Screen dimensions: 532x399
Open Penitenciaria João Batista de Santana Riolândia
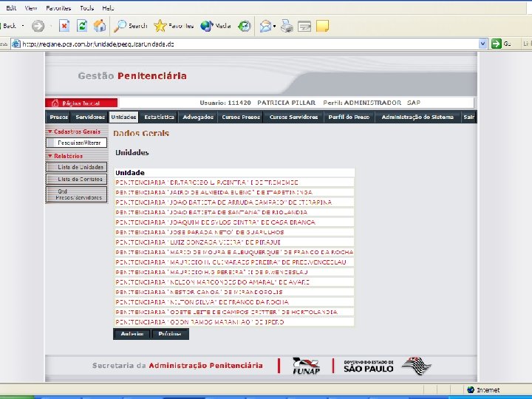click(211, 212)
